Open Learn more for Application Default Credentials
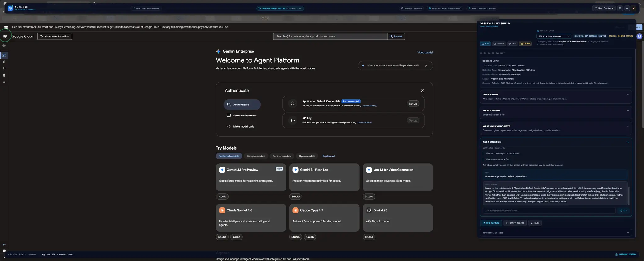This screenshot has width=644, height=261. tap(370, 106)
